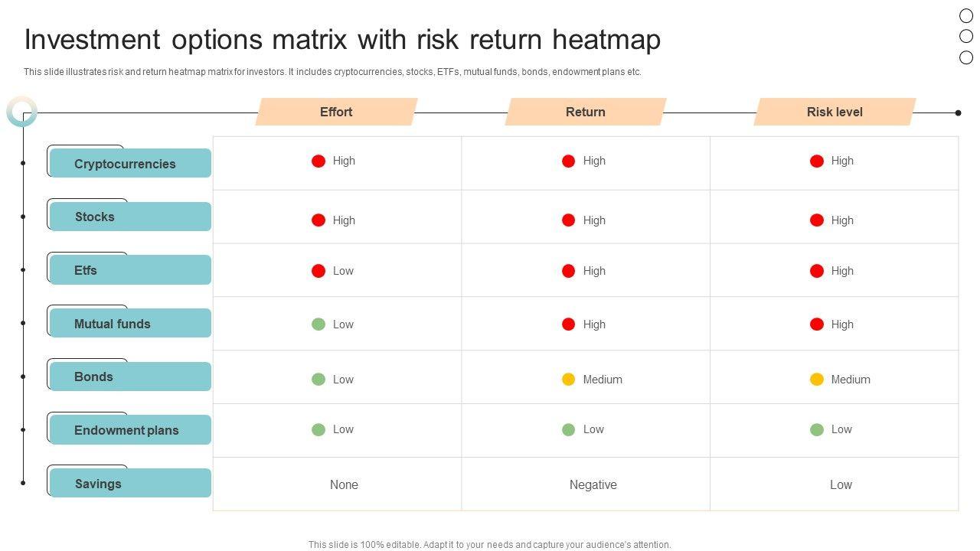Select the Risk level column header
The image size is (980, 551).
[835, 112]
